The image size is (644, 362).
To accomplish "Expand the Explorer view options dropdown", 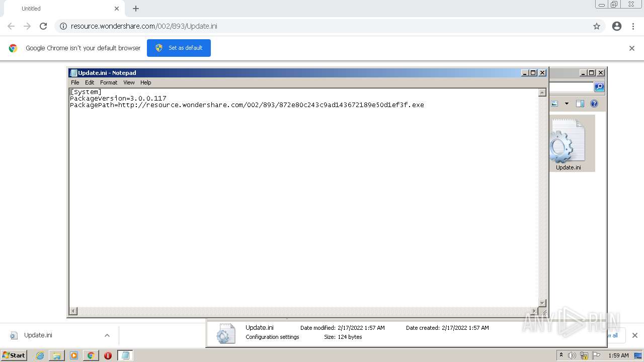I will pyautogui.click(x=567, y=104).
